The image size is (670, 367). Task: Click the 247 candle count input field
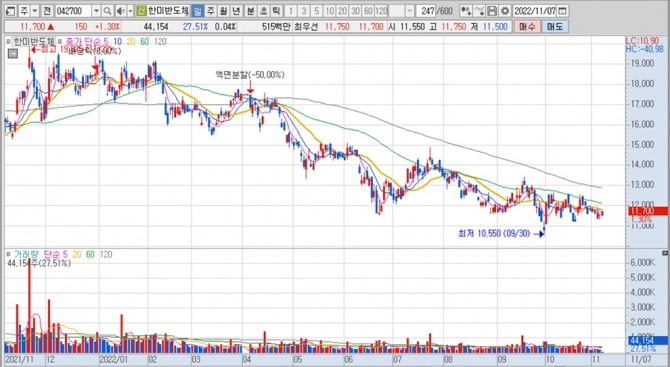point(425,11)
